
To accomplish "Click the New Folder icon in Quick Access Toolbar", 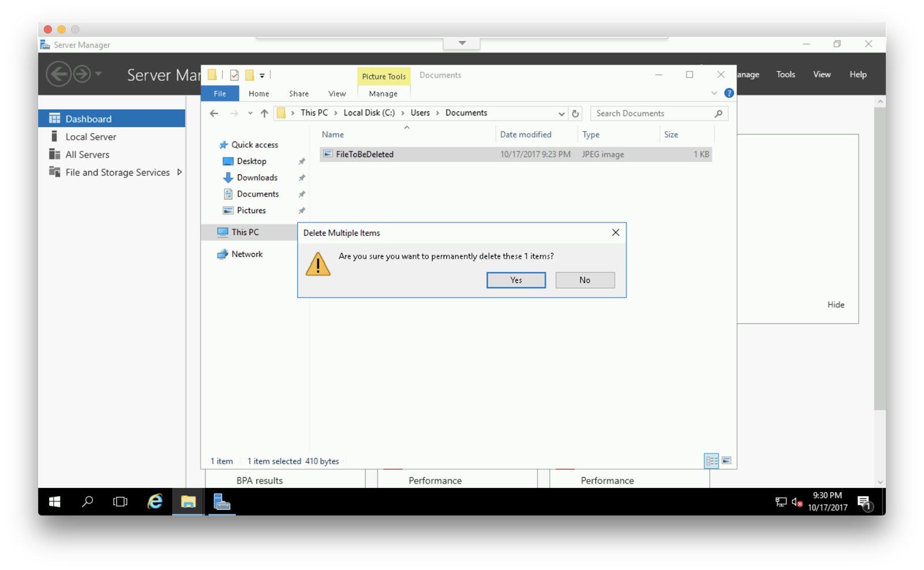I will (x=250, y=74).
